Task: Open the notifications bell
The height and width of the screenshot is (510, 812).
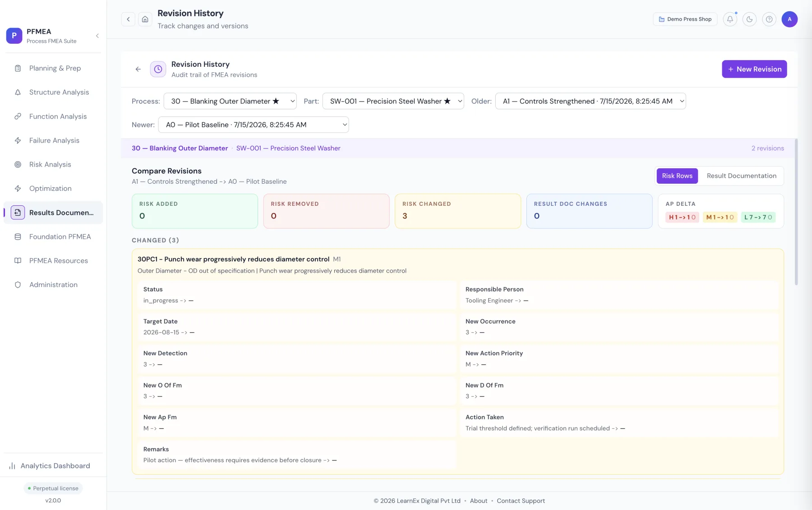Action: [x=730, y=19]
